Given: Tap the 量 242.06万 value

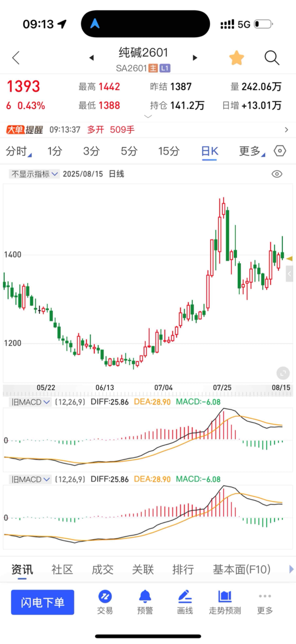Looking at the screenshot, I should (262, 87).
